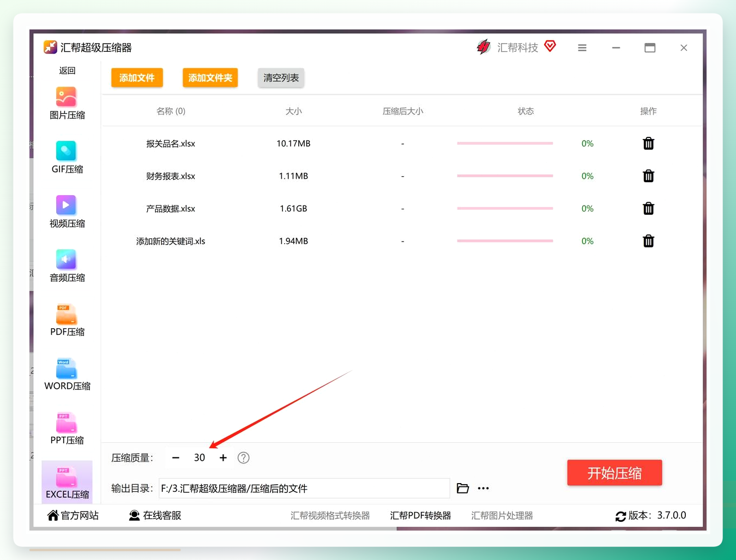Click progress bar of 财务报表.xlsx
Screen dimensions: 736x560
(x=505, y=176)
